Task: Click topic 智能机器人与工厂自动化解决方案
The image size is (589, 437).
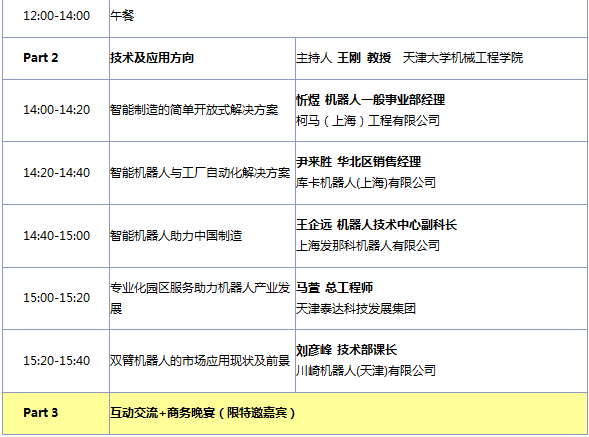Action: click(200, 173)
